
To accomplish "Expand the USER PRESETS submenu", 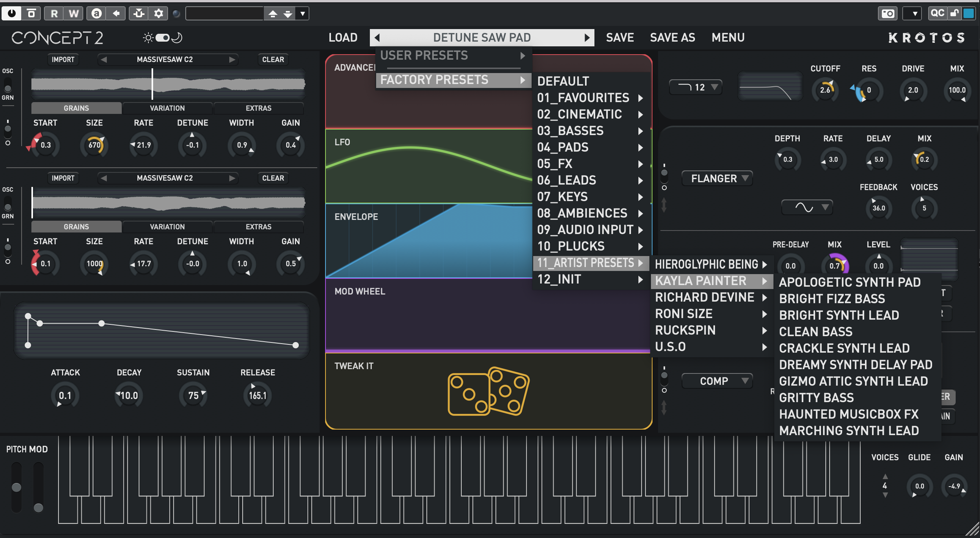I will click(453, 55).
